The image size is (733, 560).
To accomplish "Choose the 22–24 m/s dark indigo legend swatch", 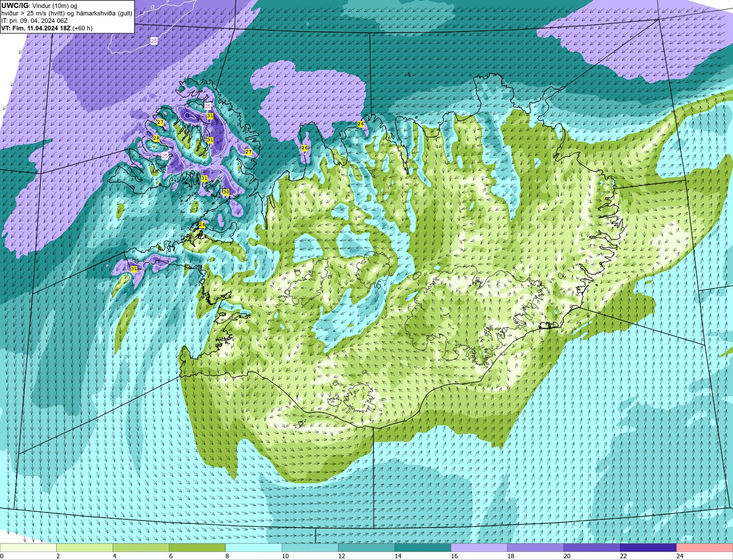I will tap(649, 548).
